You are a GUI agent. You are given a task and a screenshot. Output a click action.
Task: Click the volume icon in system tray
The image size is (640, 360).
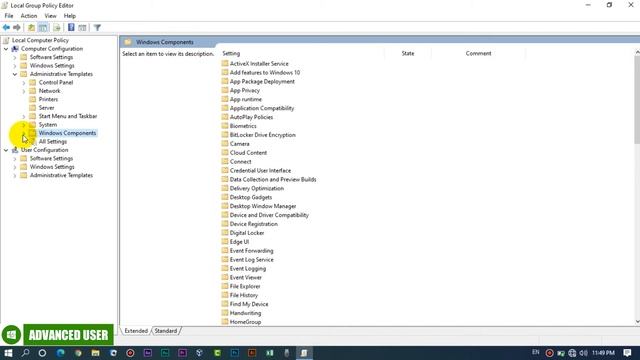click(x=583, y=353)
